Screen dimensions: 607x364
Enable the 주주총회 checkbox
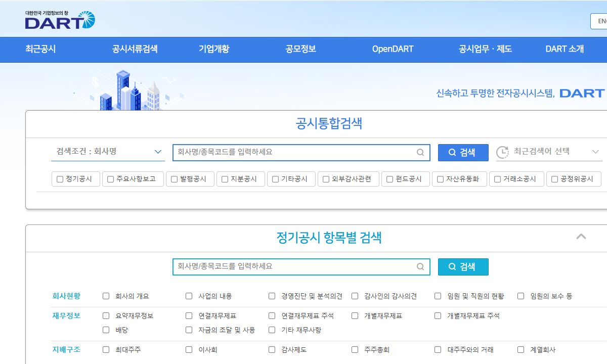[355, 350]
